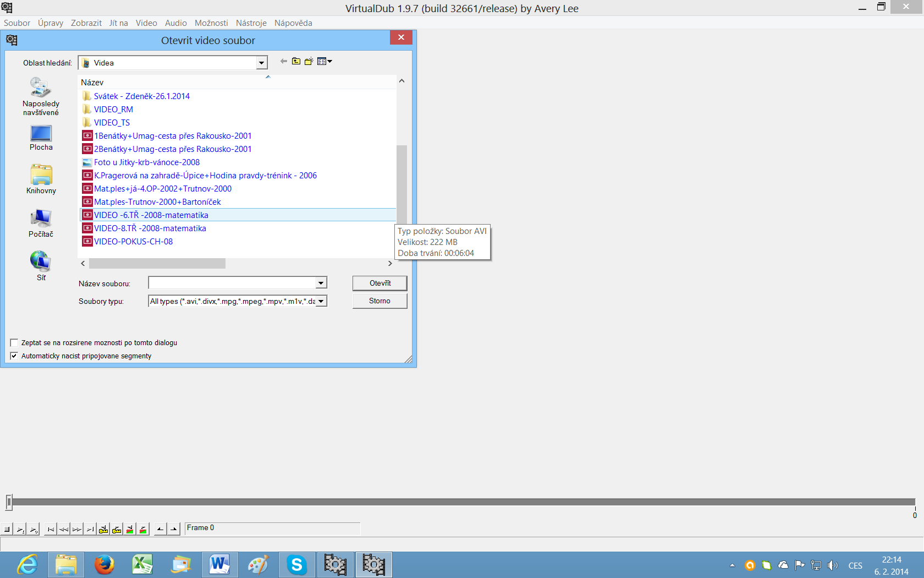Click the video timeline position slider handle
Screen dimensions: 924x578
click(x=9, y=502)
